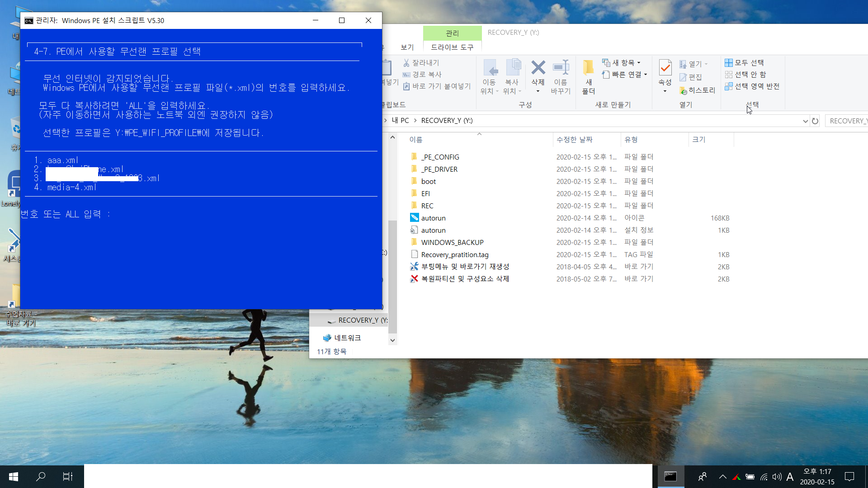Click the Manage (관리) contextual tab
Image resolution: width=868 pixels, height=488 pixels.
point(452,33)
